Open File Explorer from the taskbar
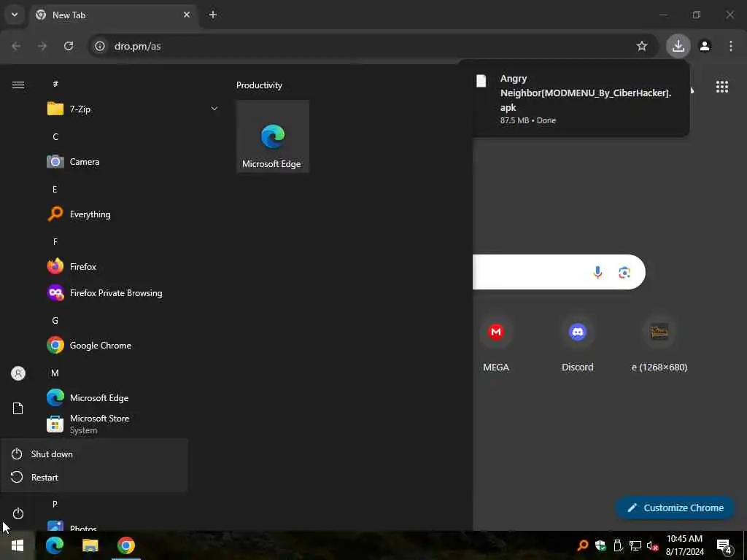747x560 pixels. (x=90, y=545)
